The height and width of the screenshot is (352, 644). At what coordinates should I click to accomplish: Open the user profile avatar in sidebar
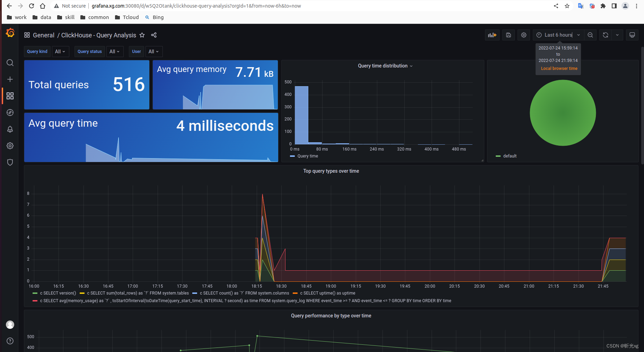tap(10, 325)
